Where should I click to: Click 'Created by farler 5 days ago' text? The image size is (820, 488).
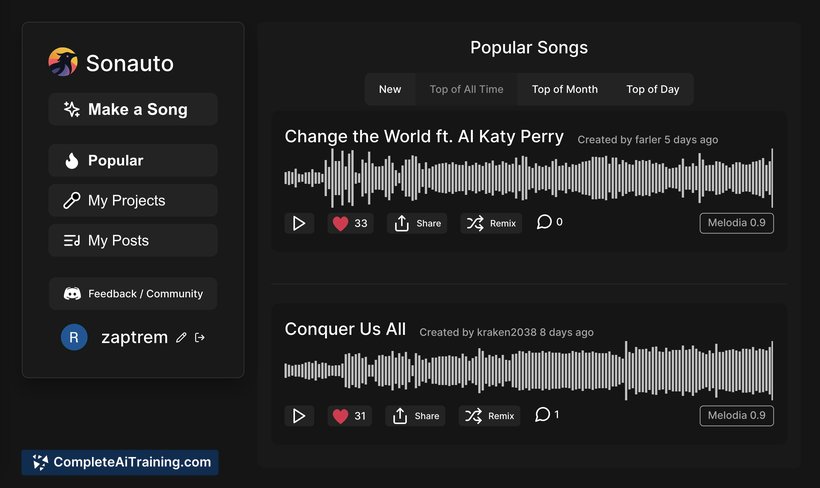647,140
